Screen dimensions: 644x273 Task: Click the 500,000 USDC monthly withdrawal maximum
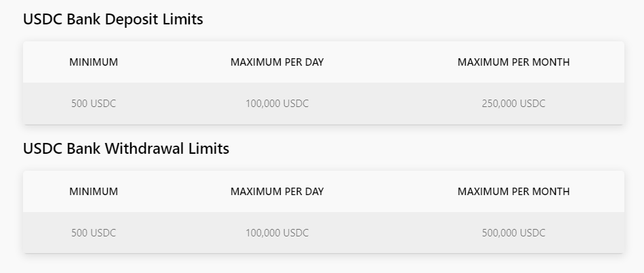click(x=514, y=233)
